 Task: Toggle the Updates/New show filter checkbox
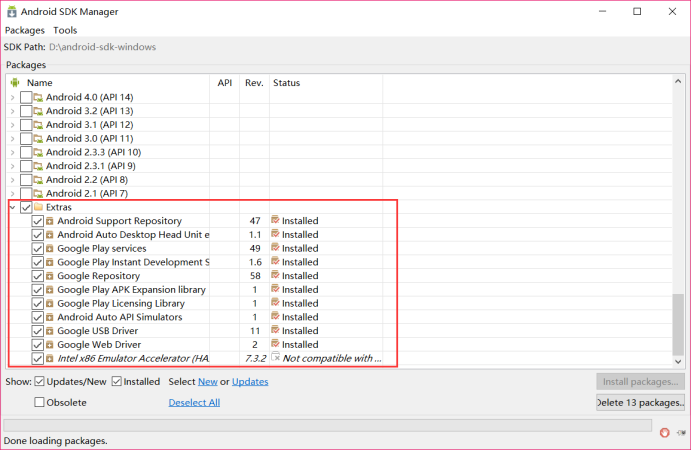click(39, 382)
